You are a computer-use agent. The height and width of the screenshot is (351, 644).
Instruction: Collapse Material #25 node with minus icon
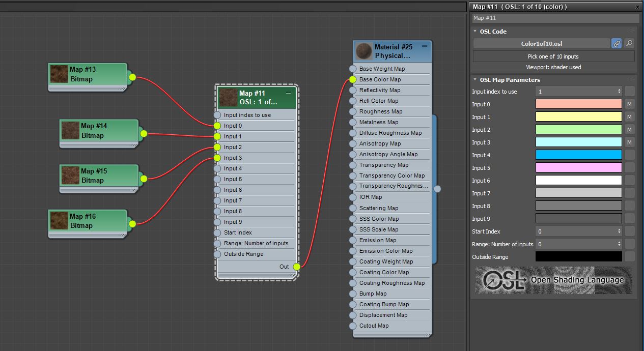pyautogui.click(x=425, y=46)
